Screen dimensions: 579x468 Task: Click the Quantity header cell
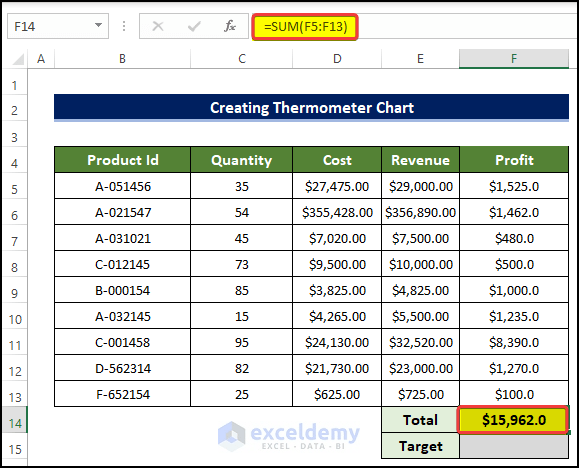(241, 160)
